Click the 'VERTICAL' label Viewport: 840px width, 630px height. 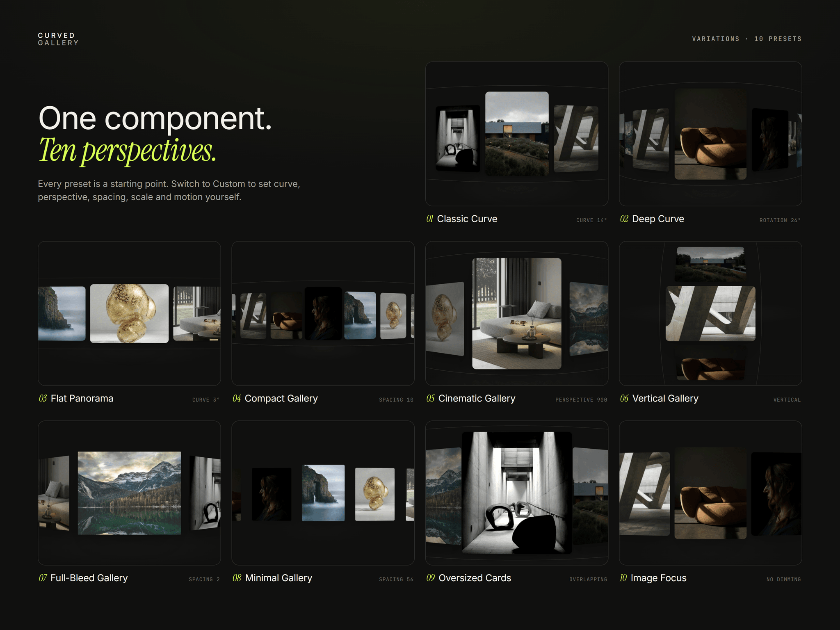pos(787,400)
